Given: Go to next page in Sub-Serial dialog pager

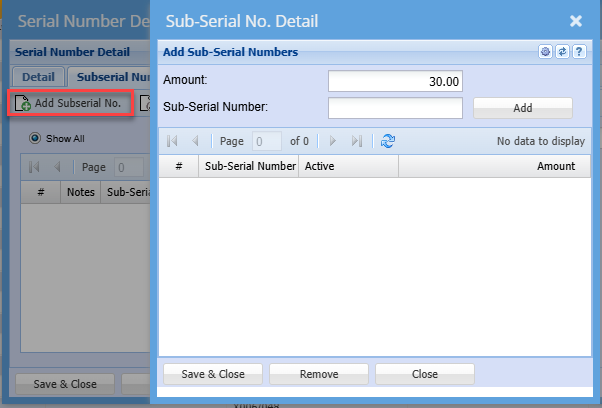Looking at the screenshot, I should tap(332, 141).
